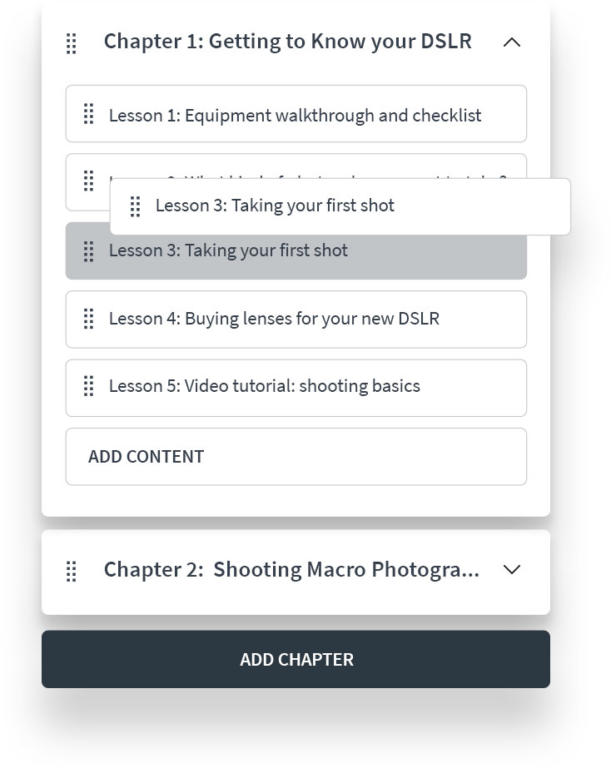The height and width of the screenshot is (768, 611).
Task: Click drag handle on floating Lesson 3 card
Action: pos(135,206)
